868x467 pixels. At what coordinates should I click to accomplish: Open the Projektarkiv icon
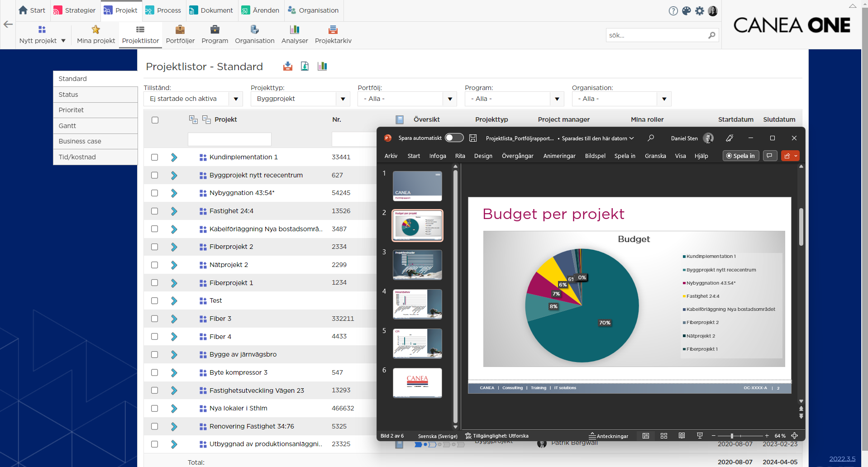(333, 29)
